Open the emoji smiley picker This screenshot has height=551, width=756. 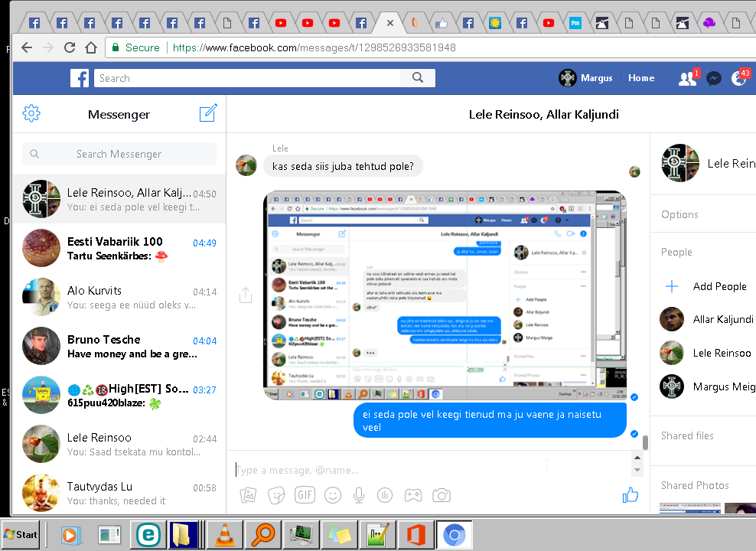(333, 495)
